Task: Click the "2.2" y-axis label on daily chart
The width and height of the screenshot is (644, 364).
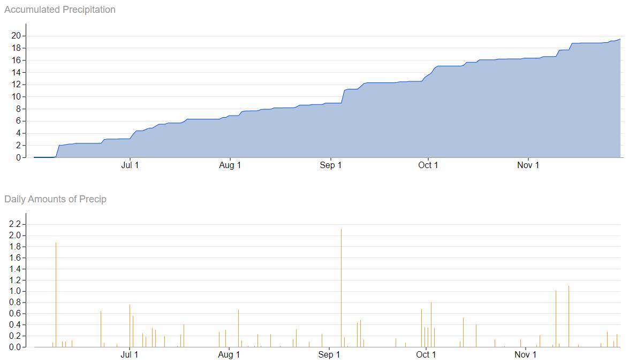Action: click(x=14, y=224)
